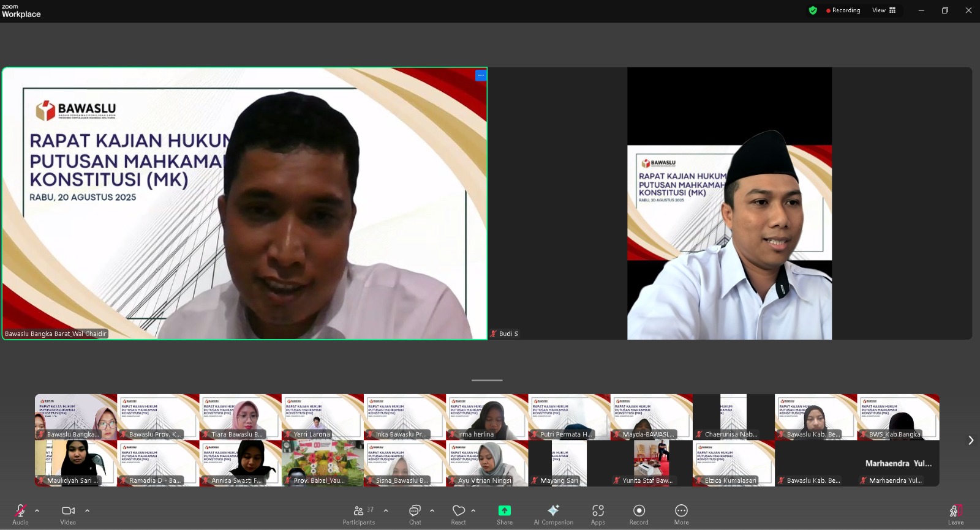Unmute microphone with the Audio button
The image size is (980, 530).
pos(20,513)
